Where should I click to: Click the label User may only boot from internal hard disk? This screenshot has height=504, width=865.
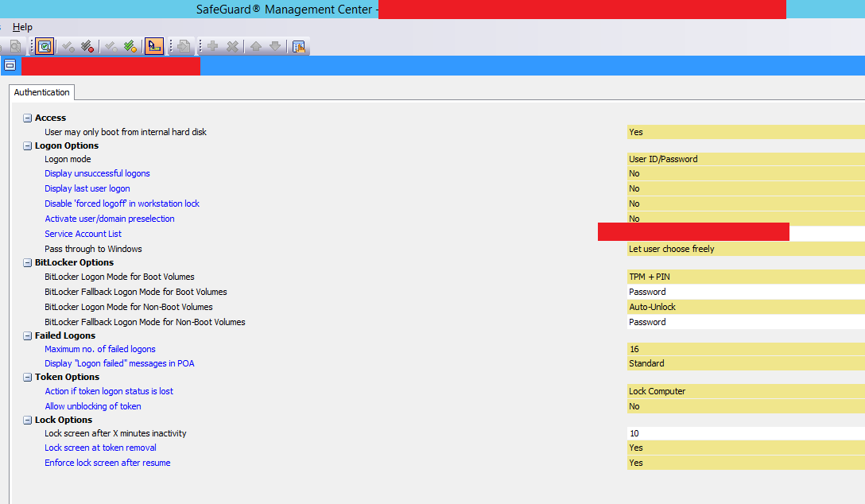[x=126, y=132]
